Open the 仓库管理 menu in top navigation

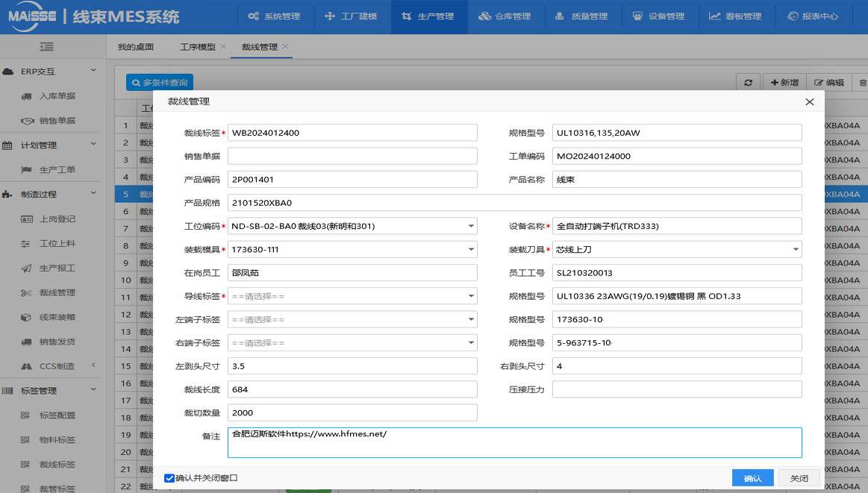(505, 16)
